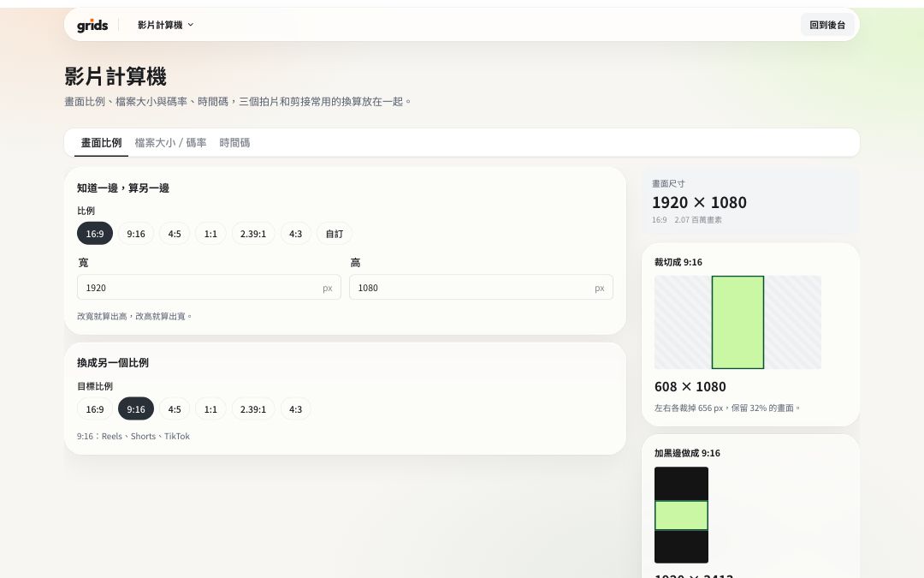Choose 4:5 in the 比例 row
The height and width of the screenshot is (578, 924).
click(175, 234)
